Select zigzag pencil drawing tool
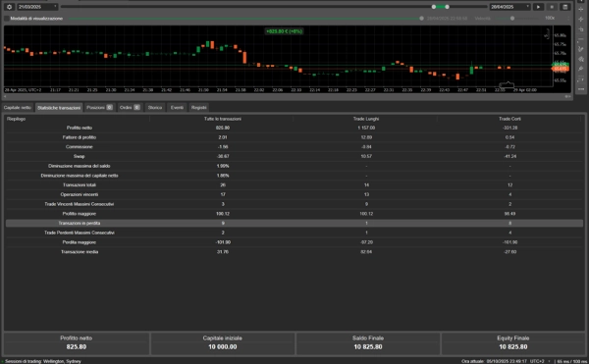 (x=581, y=49)
